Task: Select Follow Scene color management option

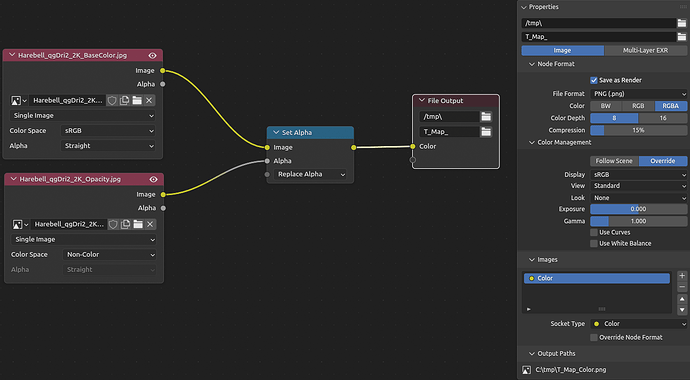Action: 614,161
